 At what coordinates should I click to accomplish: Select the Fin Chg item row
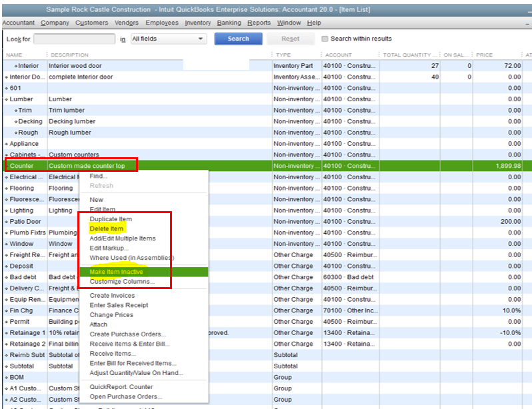click(x=267, y=310)
